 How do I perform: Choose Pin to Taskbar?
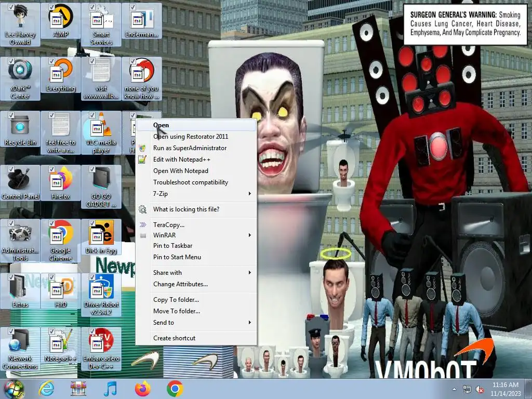click(196, 246)
